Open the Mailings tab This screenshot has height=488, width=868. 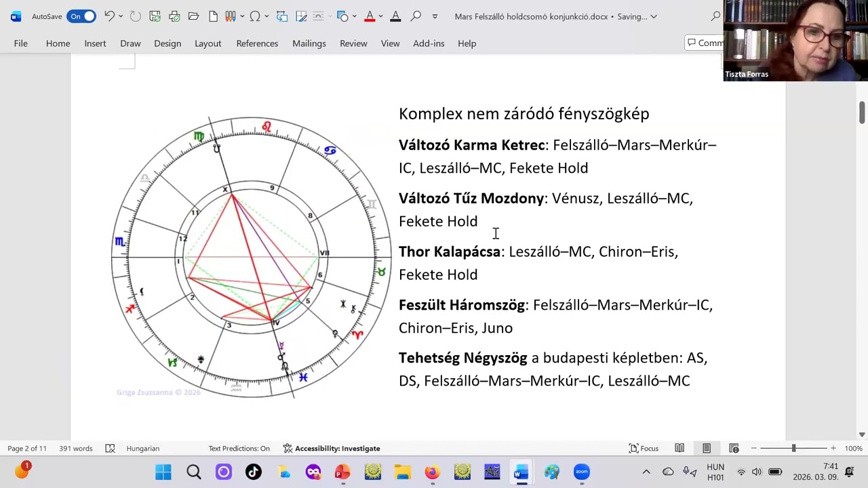[309, 43]
